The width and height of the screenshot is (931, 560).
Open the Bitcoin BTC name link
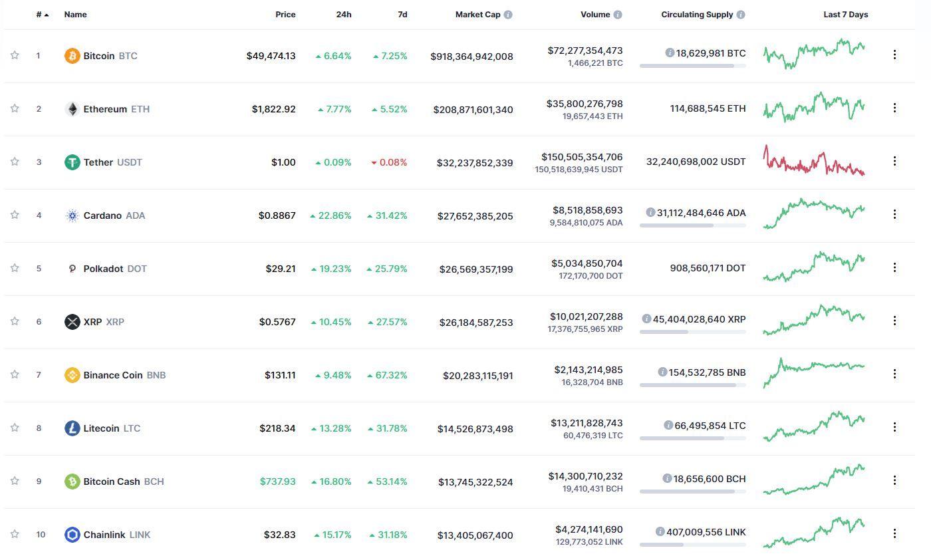coord(110,56)
